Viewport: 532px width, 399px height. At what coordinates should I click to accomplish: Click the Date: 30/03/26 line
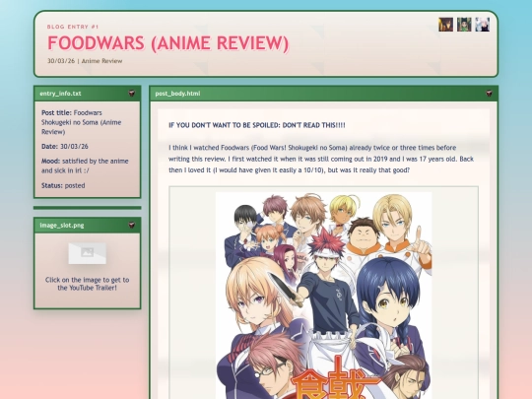(x=65, y=146)
